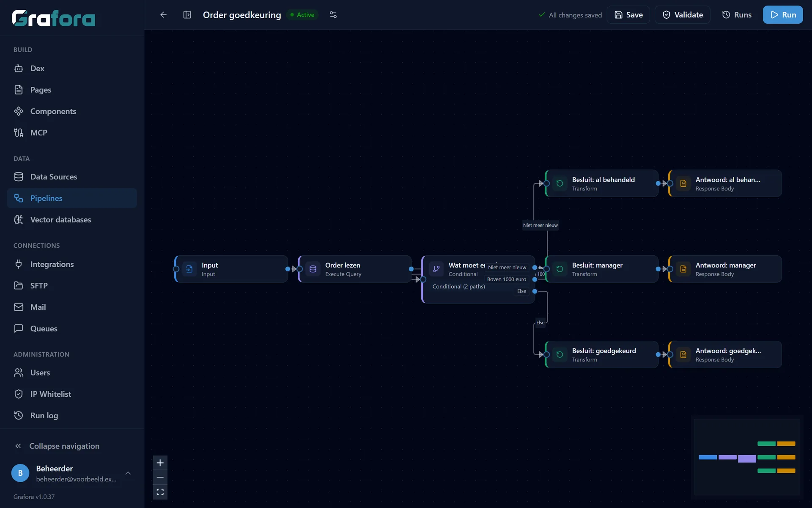Select Antwoord: goedgek... response node

click(725, 355)
